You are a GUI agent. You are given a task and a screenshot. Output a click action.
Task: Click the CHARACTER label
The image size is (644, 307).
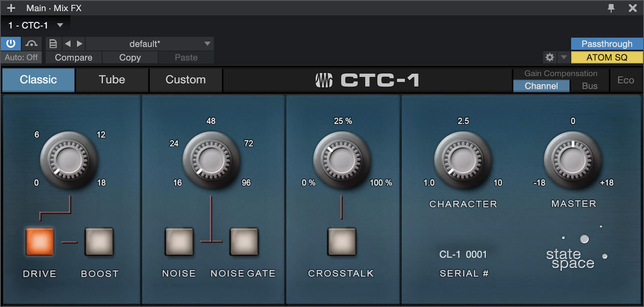coord(463,204)
